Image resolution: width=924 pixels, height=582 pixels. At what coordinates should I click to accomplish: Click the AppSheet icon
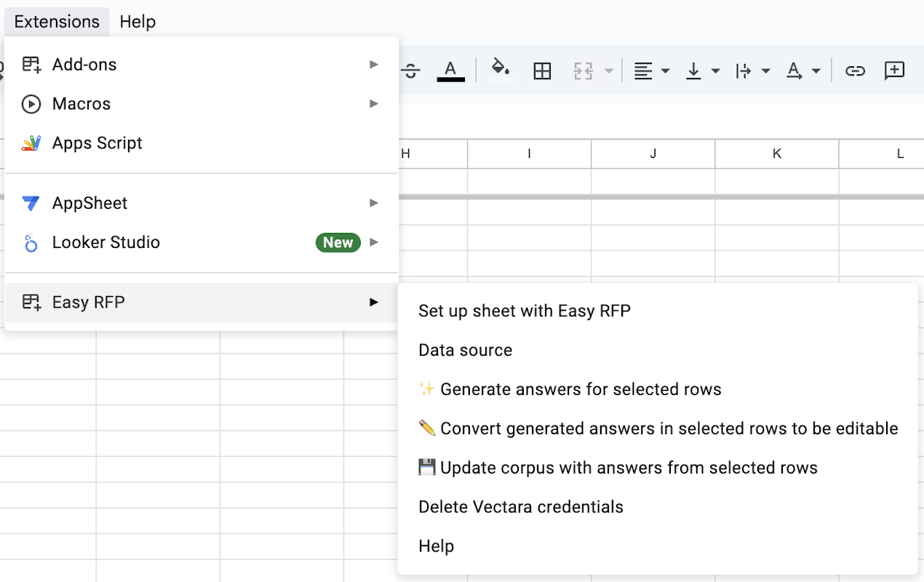pos(31,203)
